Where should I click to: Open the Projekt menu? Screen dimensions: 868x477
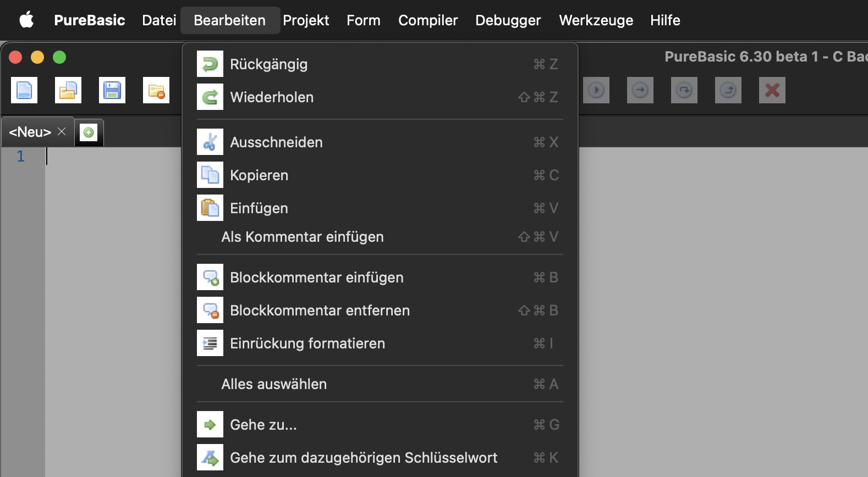[x=306, y=20]
